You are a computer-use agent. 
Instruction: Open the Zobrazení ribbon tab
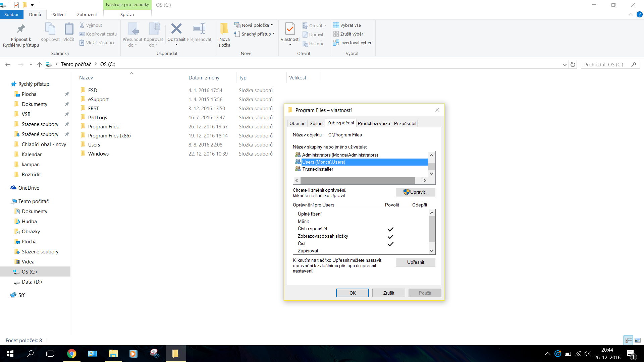click(x=87, y=14)
